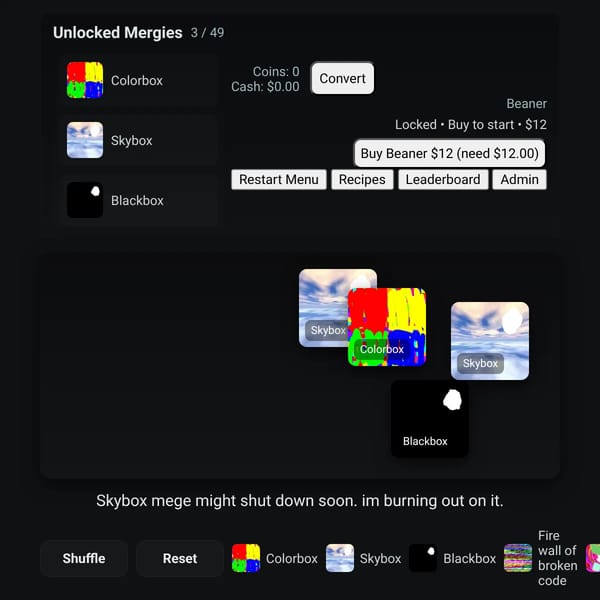Click the Coins: 0 value
This screenshot has height=600, width=600.
click(276, 72)
